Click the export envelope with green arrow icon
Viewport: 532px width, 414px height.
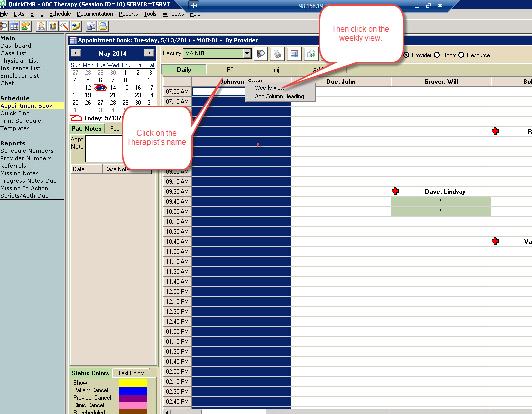tap(311, 54)
